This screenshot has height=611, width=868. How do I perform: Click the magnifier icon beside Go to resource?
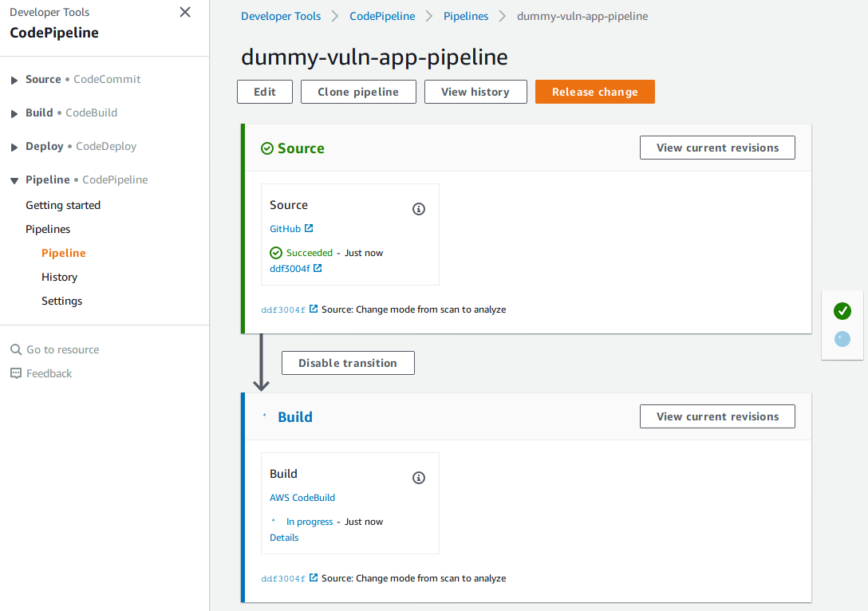16,350
